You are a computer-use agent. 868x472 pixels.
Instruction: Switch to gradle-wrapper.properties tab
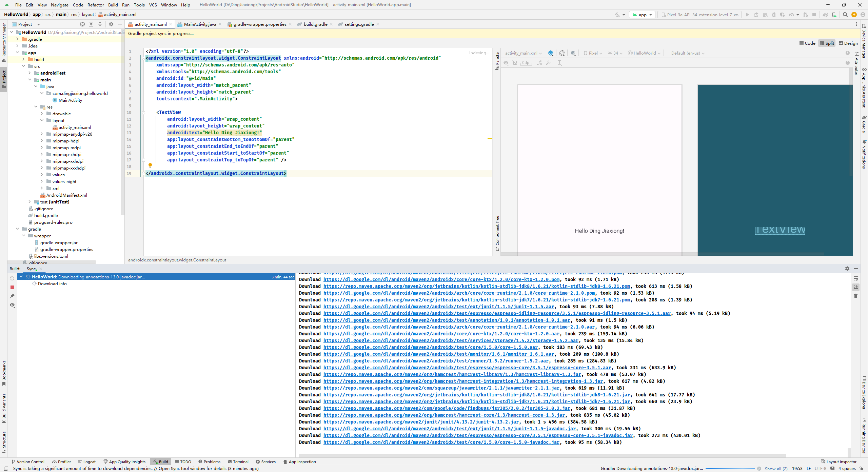click(260, 24)
